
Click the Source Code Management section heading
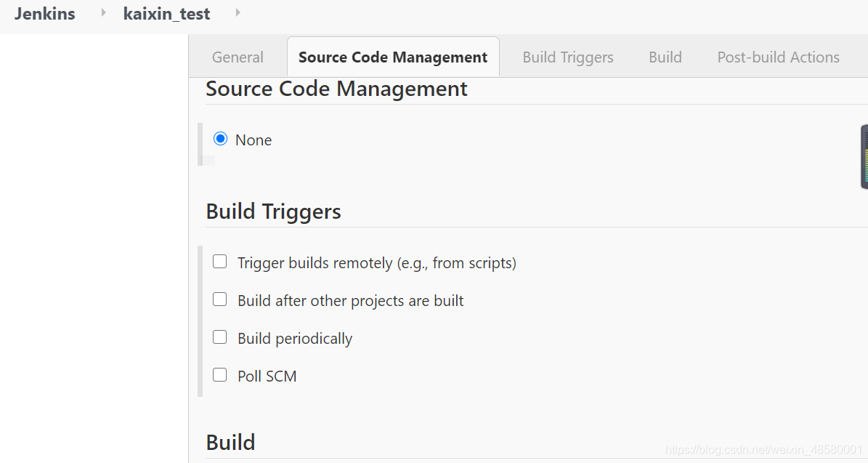pyautogui.click(x=336, y=89)
